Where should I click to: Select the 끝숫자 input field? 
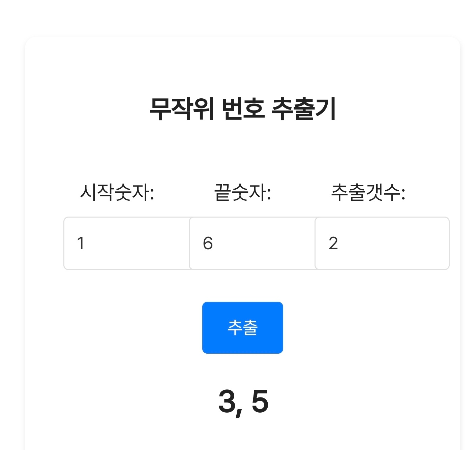pos(252,243)
